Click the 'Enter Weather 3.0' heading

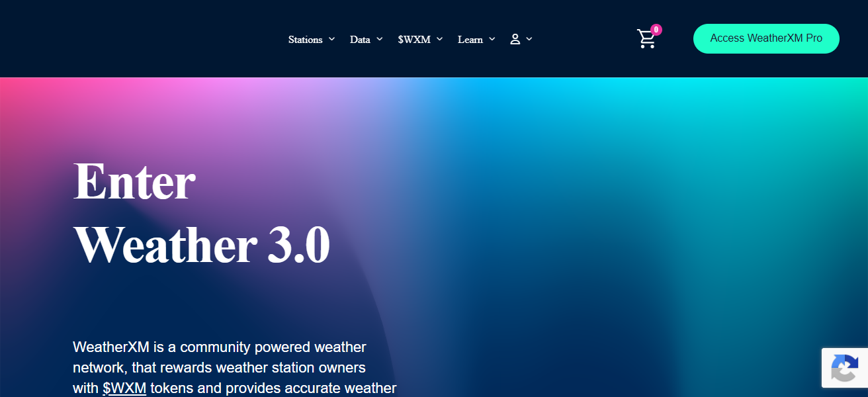click(202, 212)
